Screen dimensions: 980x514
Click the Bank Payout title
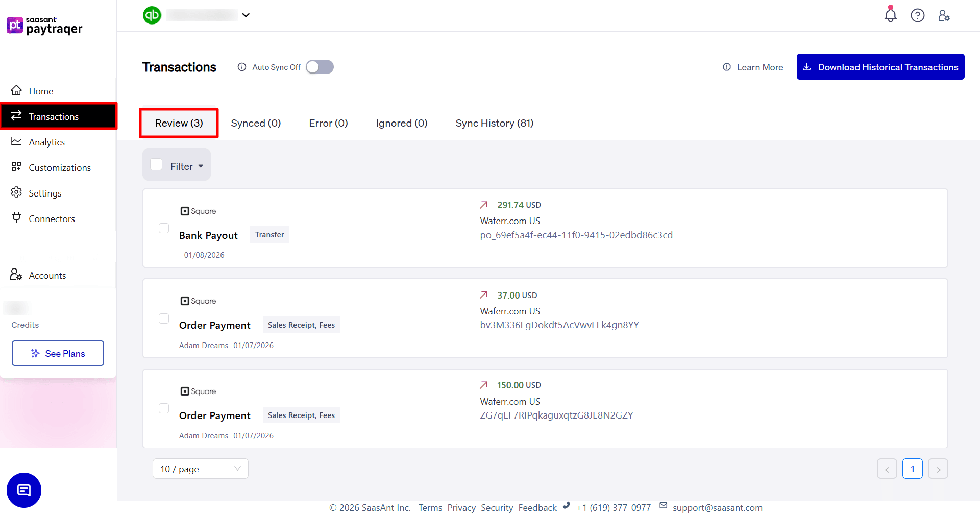pos(208,235)
